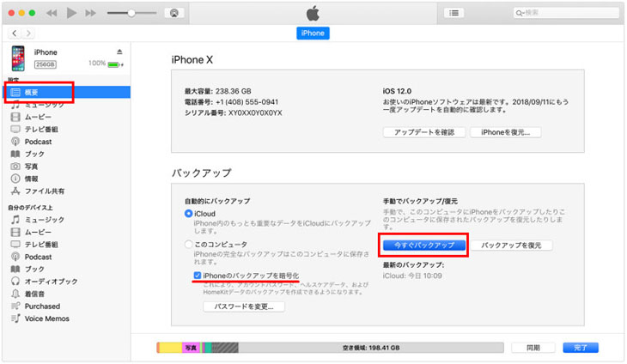Click the 写真 segment in storage bar

pos(192,348)
